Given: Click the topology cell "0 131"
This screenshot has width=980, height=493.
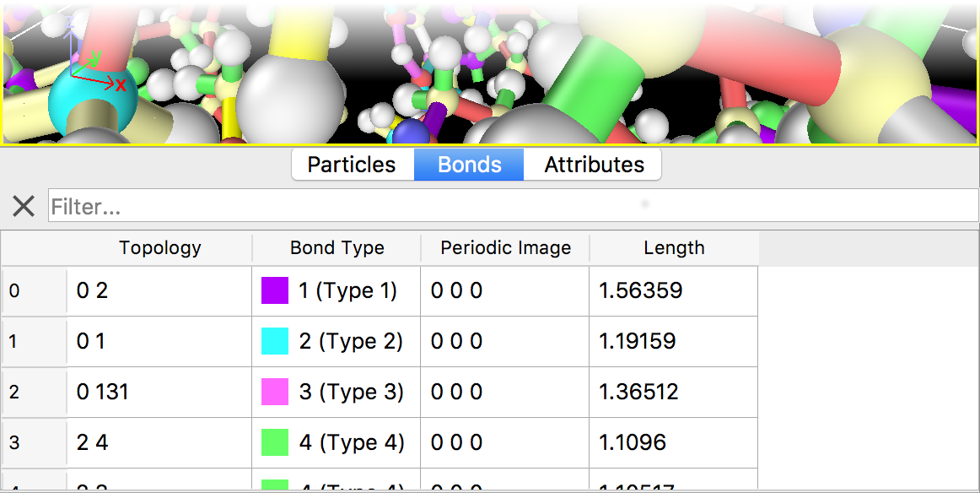Looking at the screenshot, I should tap(103, 393).
